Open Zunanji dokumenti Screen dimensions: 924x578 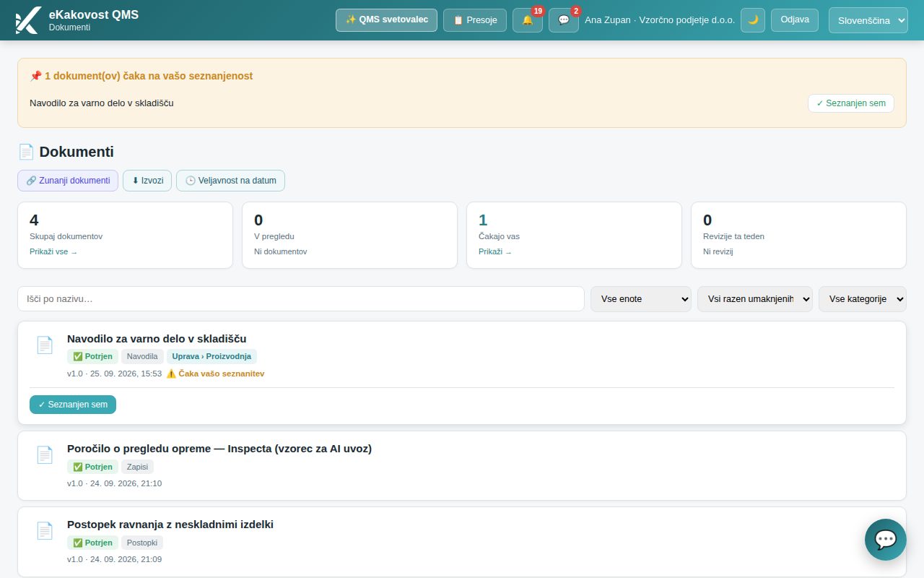[68, 181]
